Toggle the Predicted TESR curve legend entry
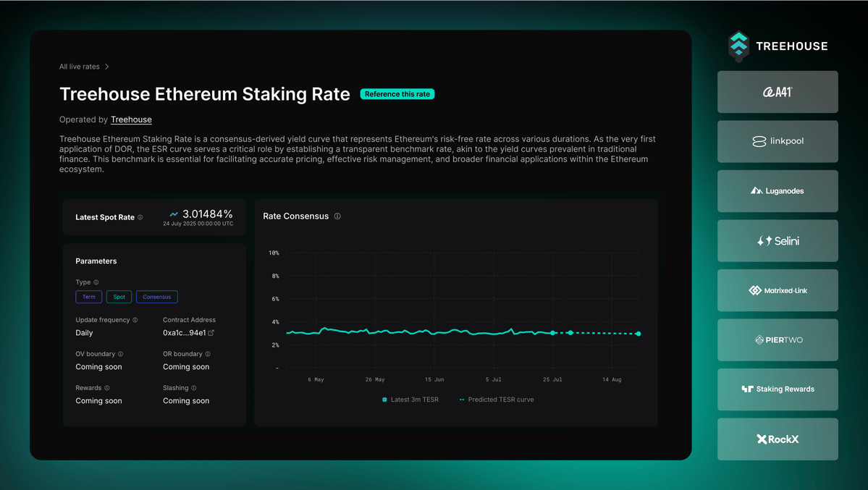This screenshot has height=490, width=868. click(497, 400)
